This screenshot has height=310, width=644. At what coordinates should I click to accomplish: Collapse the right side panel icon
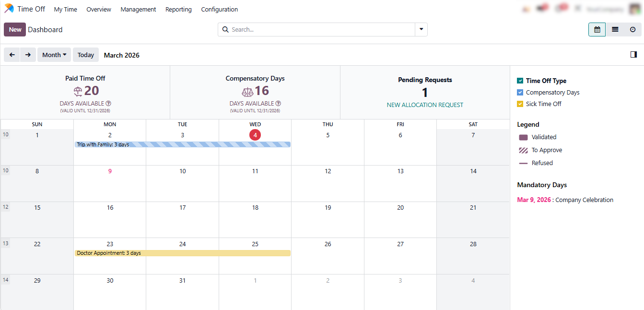[x=633, y=55]
